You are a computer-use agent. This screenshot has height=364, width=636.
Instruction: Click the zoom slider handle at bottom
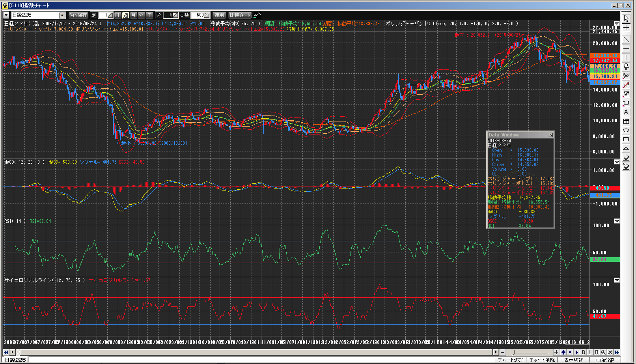513,352
